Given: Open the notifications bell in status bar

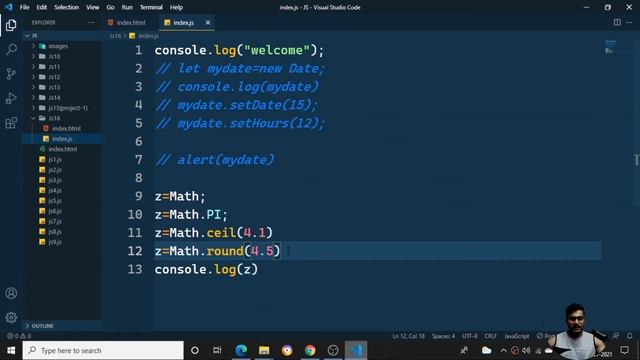Looking at the screenshot, I should (x=629, y=336).
